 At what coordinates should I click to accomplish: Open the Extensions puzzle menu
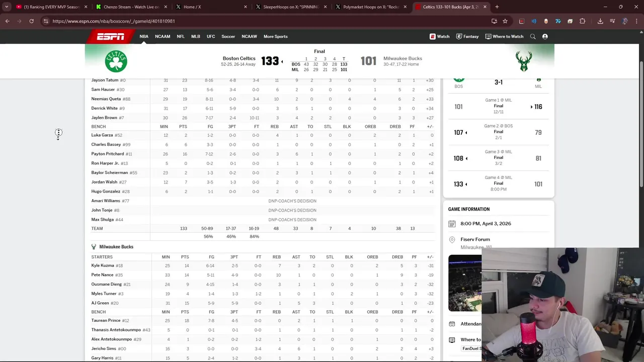[583, 21]
